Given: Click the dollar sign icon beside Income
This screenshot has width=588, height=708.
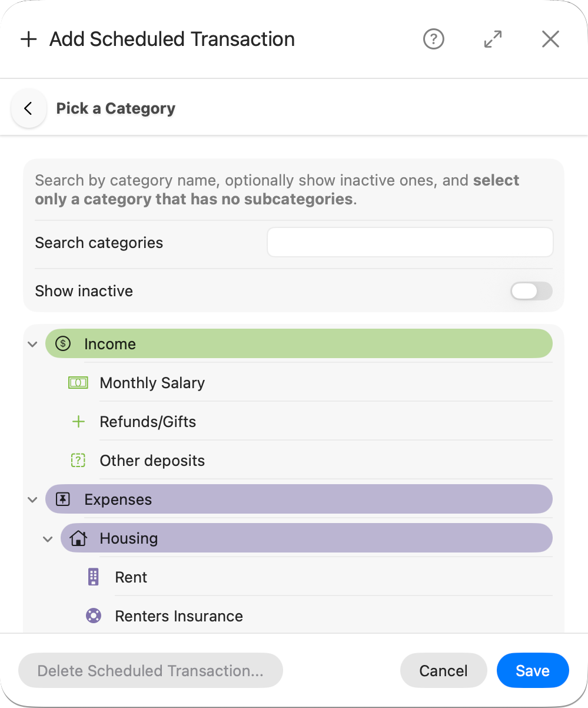Looking at the screenshot, I should [x=62, y=343].
